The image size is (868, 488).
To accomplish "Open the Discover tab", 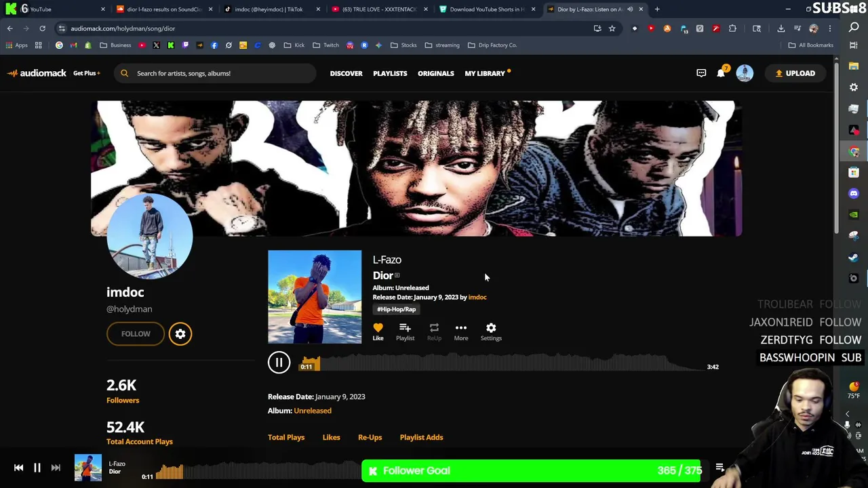I will (346, 73).
